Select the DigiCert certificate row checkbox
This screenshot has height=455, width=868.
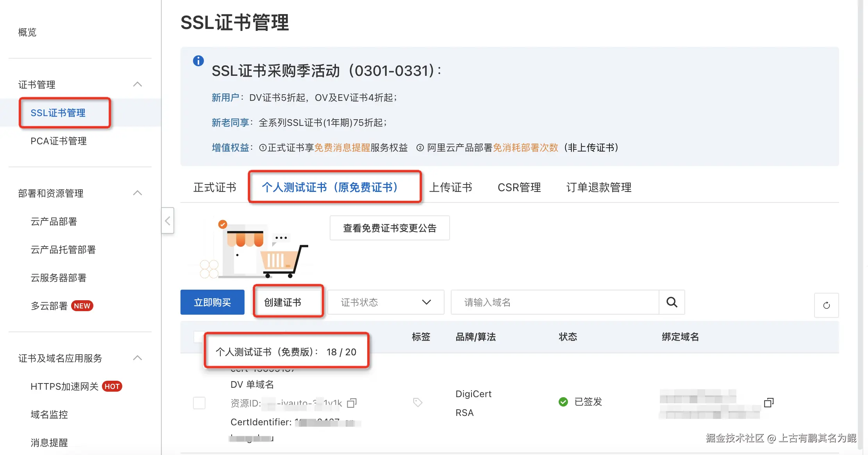(x=199, y=403)
